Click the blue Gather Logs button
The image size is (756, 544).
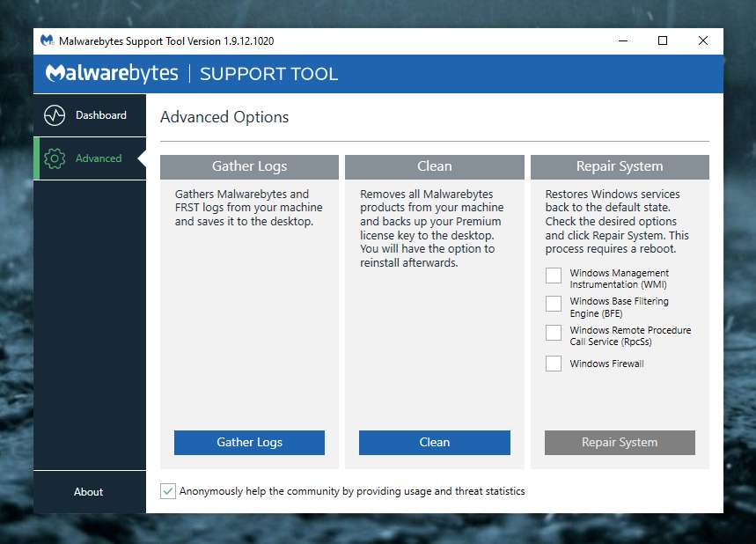pyautogui.click(x=249, y=442)
